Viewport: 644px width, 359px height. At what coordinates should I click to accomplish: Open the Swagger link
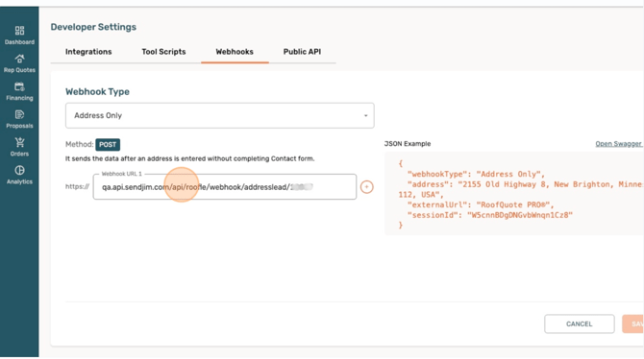pos(619,144)
